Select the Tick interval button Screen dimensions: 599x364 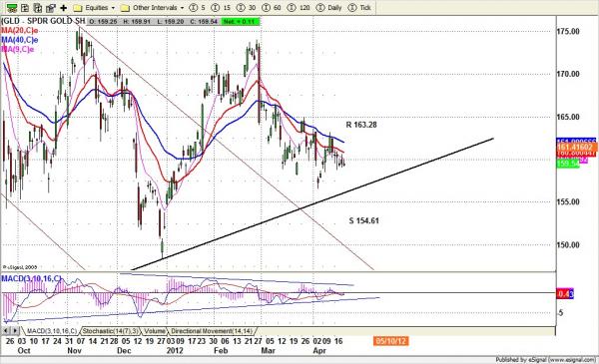point(360,7)
